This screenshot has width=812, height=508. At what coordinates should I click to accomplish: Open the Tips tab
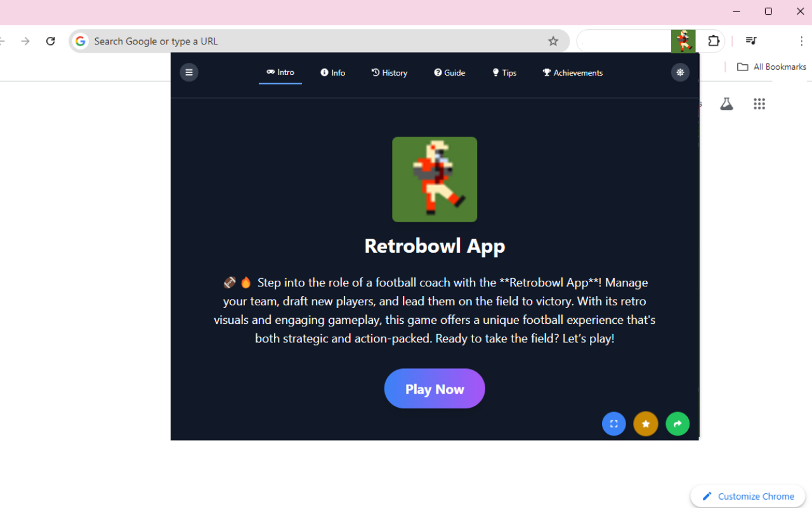pyautogui.click(x=504, y=73)
